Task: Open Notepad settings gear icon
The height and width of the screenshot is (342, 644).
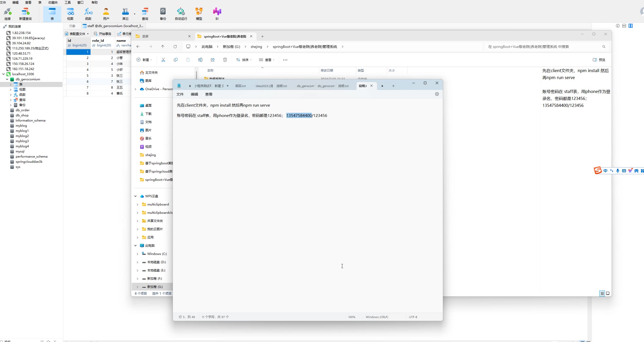Action: pyautogui.click(x=437, y=94)
